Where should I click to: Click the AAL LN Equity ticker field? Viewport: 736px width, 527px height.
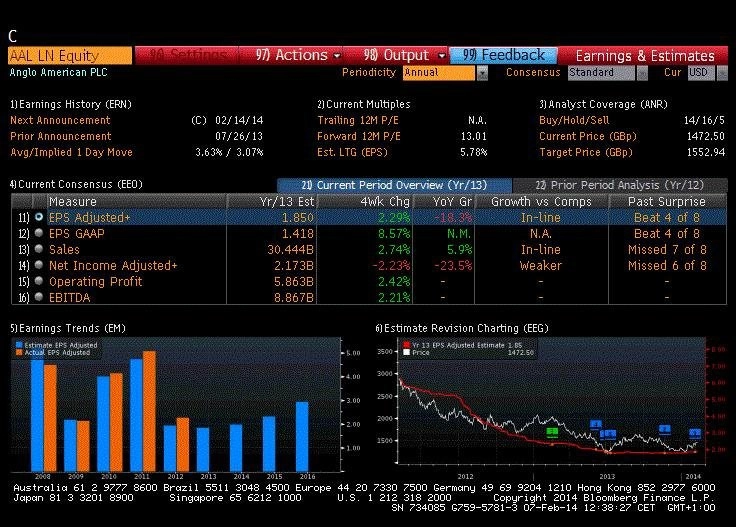point(70,56)
